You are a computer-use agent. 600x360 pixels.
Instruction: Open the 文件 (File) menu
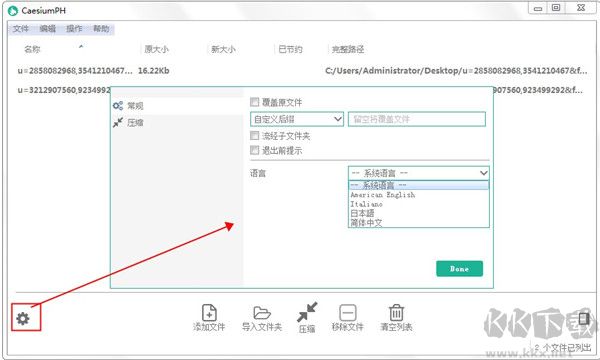point(21,29)
